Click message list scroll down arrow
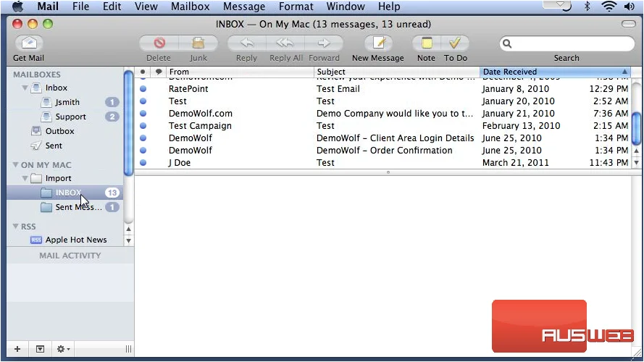 coord(636,162)
